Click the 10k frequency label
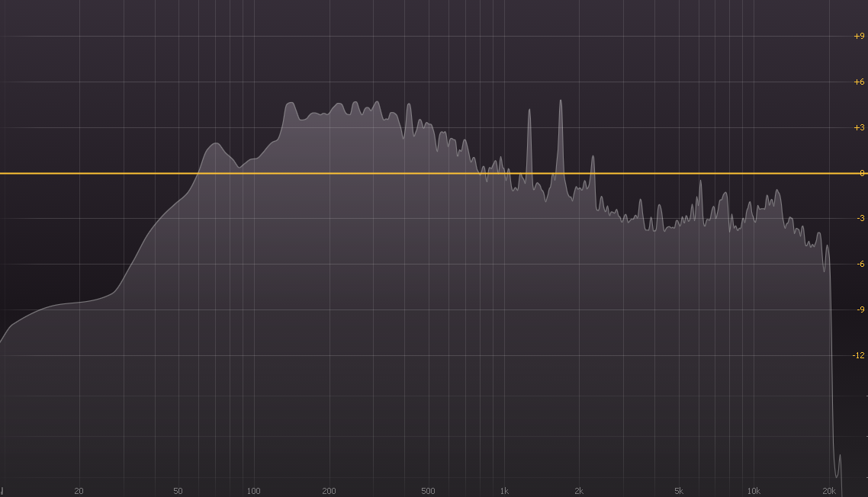Image resolution: width=868 pixels, height=497 pixels. pyautogui.click(x=754, y=492)
